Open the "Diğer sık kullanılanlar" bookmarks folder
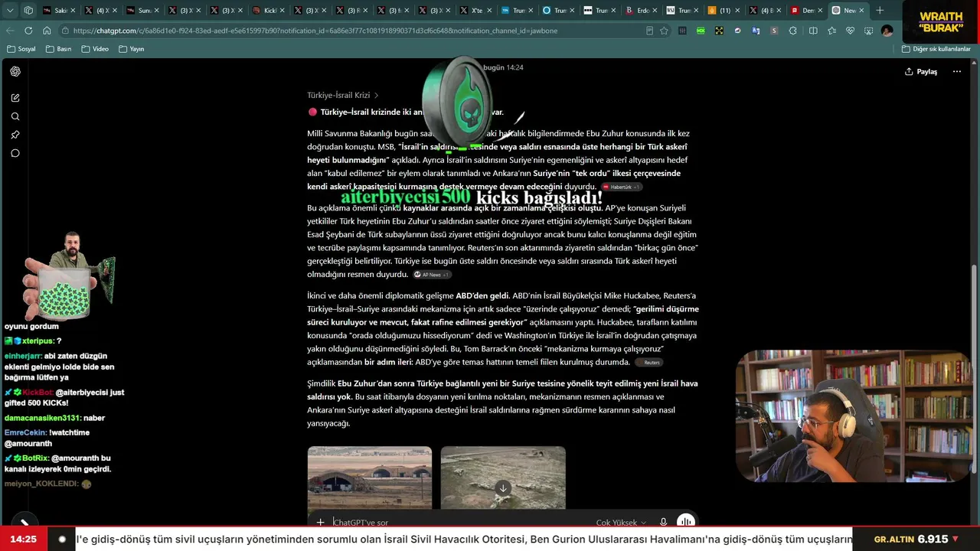 pyautogui.click(x=936, y=49)
